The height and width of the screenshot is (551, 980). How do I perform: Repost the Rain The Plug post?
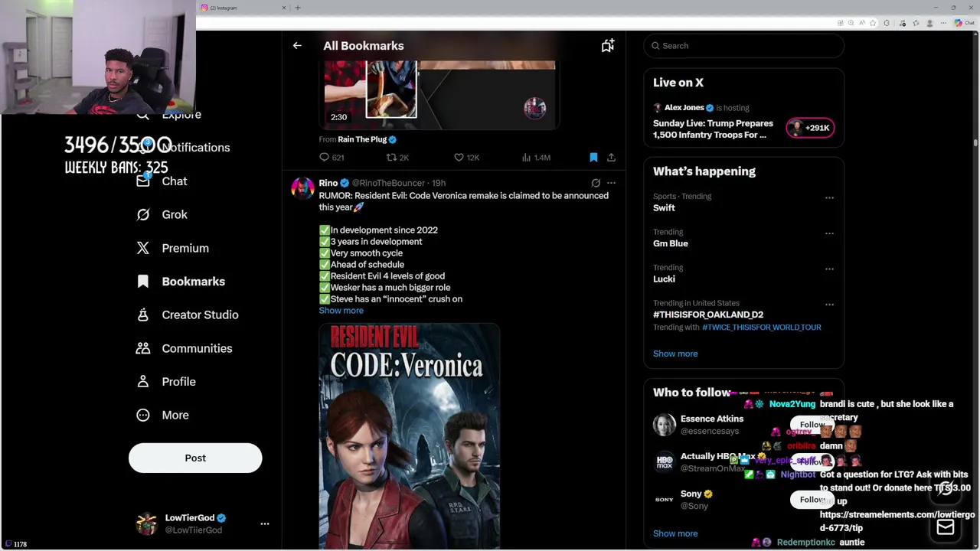click(x=397, y=158)
